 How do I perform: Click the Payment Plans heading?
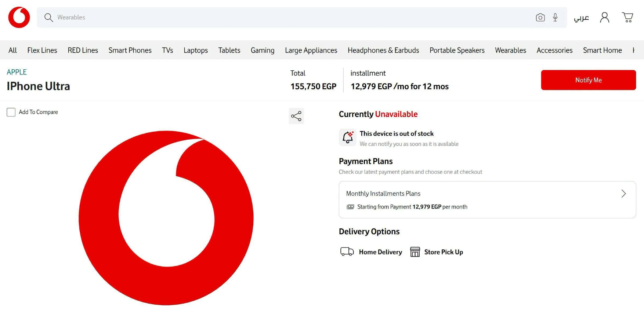[366, 161]
